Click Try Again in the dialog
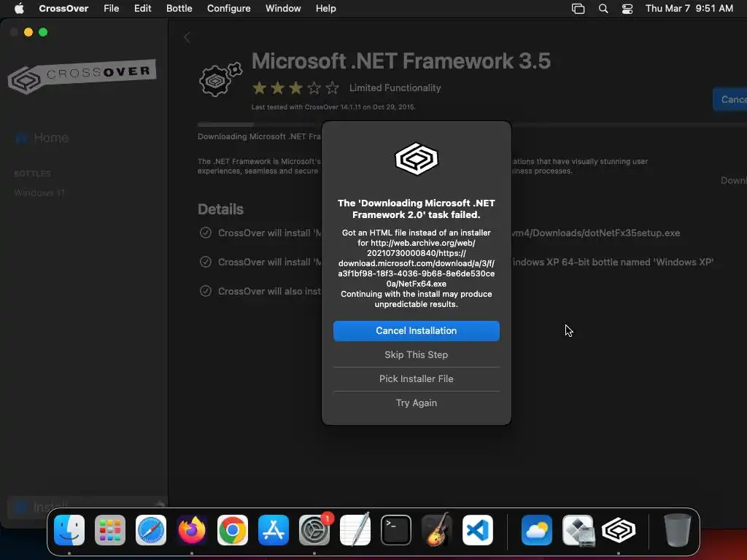Screen dimensions: 747x560 tap(416, 402)
